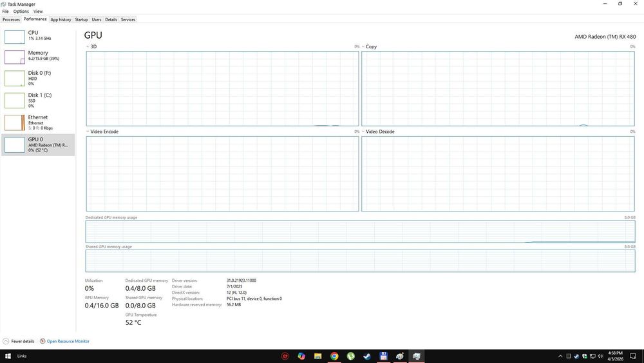Open the Options menu
The width and height of the screenshot is (644, 363).
coord(21,12)
